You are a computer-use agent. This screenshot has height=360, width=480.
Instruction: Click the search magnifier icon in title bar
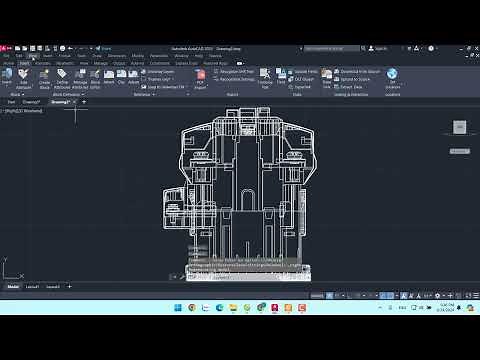pos(363,49)
